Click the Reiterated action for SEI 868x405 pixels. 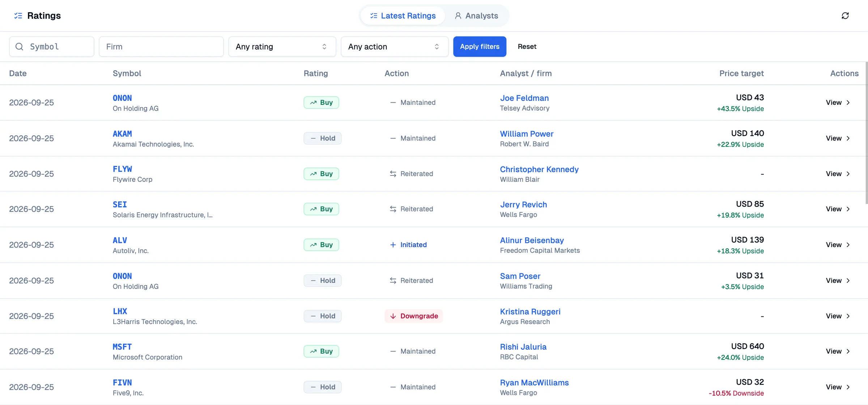click(411, 209)
